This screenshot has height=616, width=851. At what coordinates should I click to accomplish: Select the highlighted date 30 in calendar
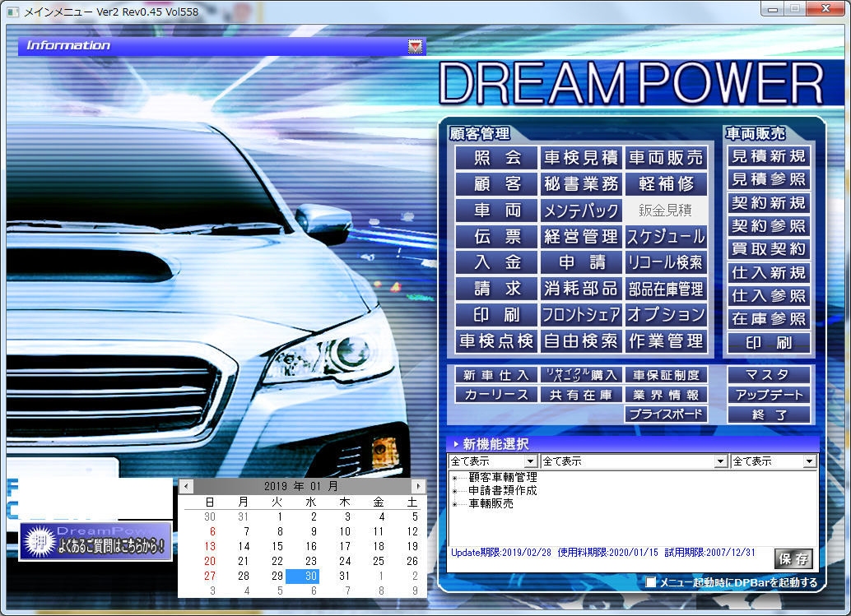click(302, 576)
